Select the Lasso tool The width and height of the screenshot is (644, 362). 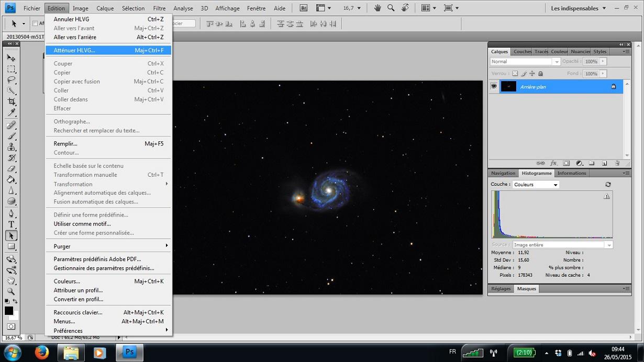coord(11,80)
